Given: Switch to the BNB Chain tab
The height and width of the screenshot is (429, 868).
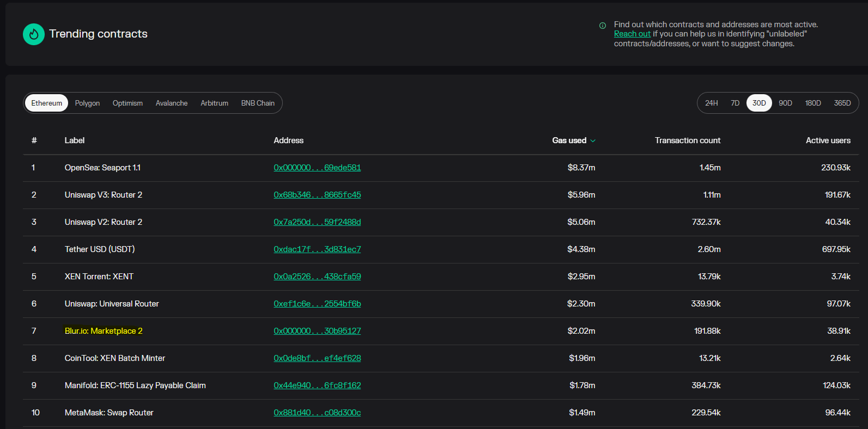Looking at the screenshot, I should tap(258, 103).
